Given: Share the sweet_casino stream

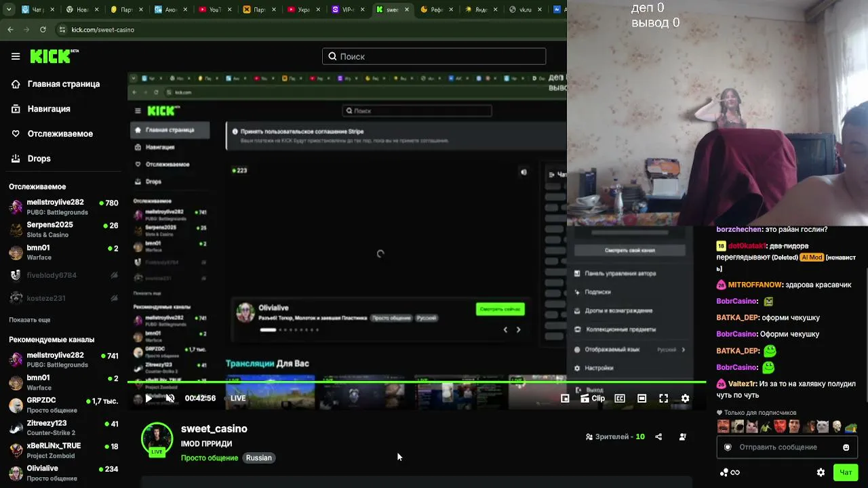Looking at the screenshot, I should pos(658,437).
